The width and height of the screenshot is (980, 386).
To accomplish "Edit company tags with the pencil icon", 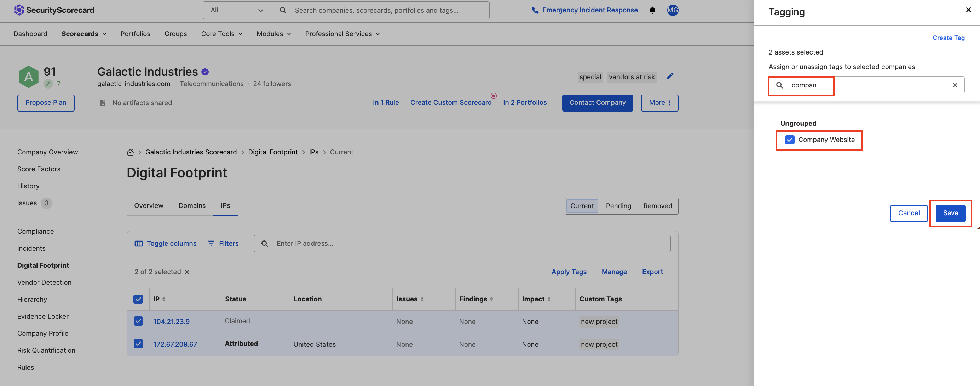I will pyautogui.click(x=670, y=76).
